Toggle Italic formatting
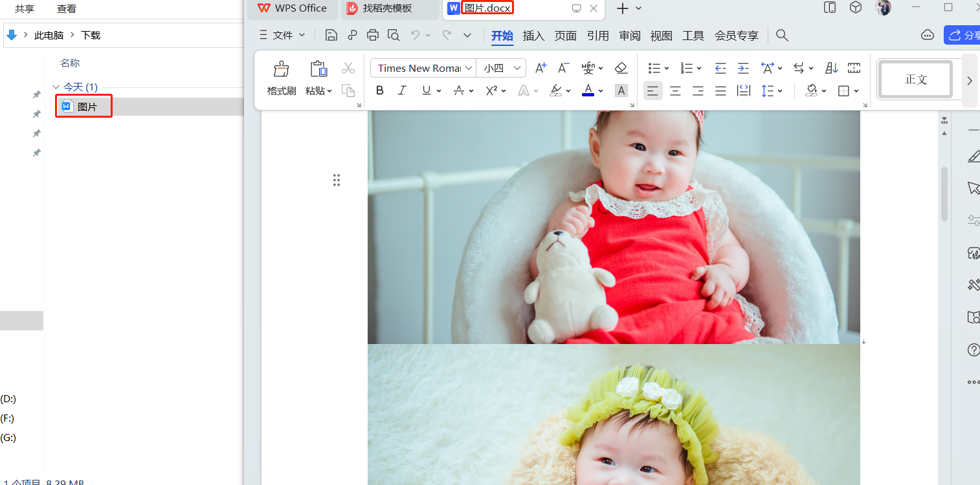Image resolution: width=980 pixels, height=485 pixels. [x=402, y=91]
